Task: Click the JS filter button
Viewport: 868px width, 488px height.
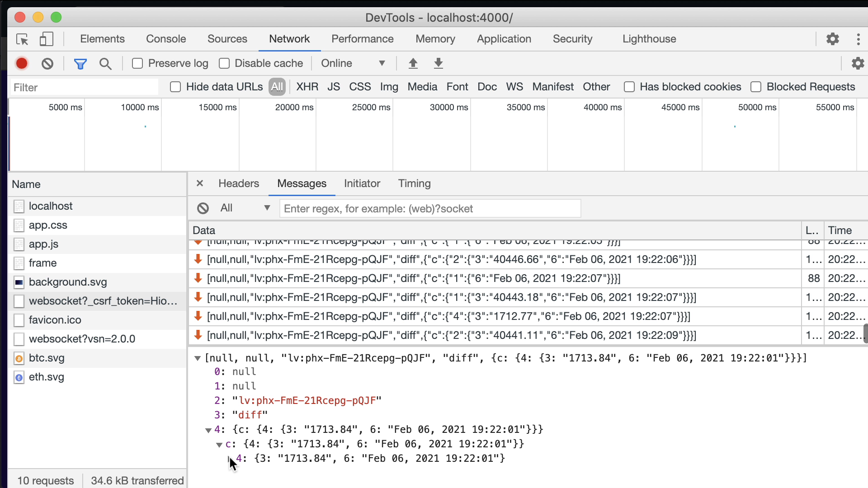Action: [333, 87]
